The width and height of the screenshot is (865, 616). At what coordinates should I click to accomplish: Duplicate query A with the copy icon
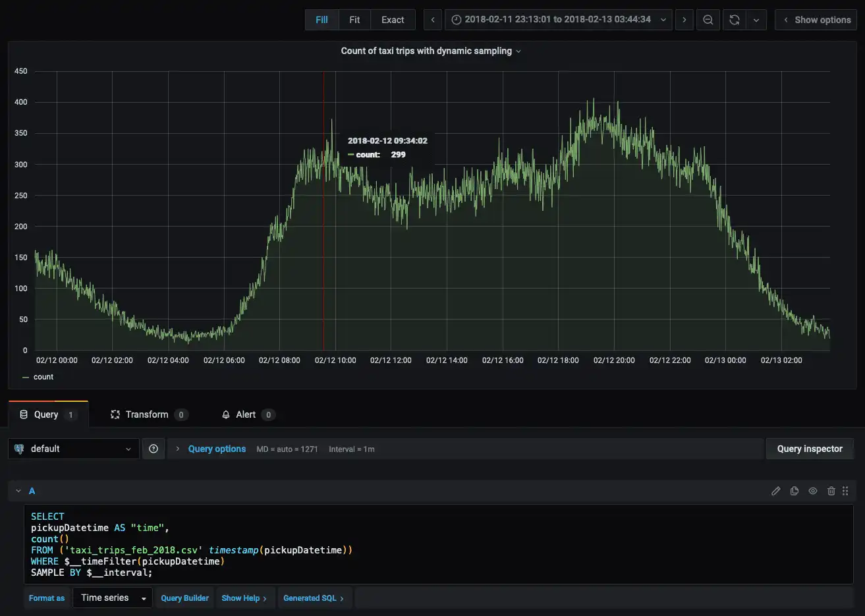[x=795, y=491]
